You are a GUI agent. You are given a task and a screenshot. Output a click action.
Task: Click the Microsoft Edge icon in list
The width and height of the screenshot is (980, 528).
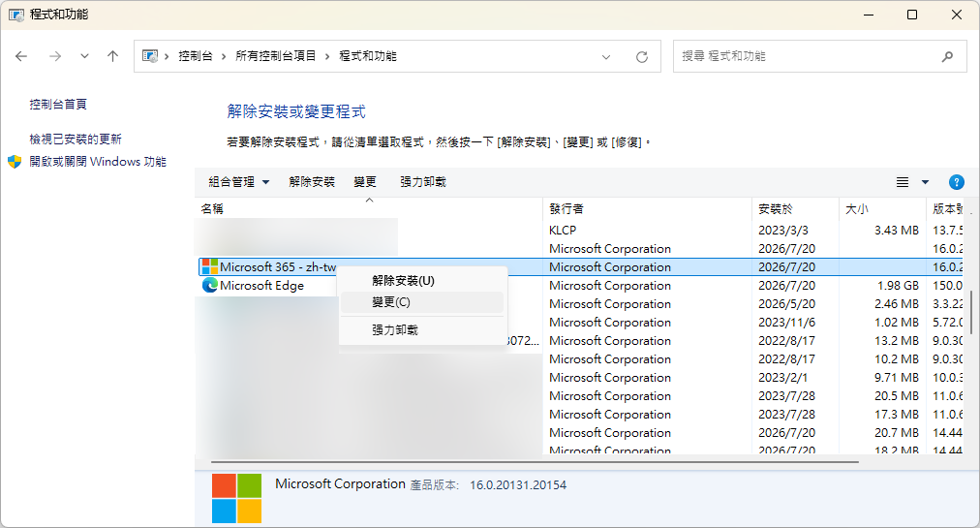210,285
